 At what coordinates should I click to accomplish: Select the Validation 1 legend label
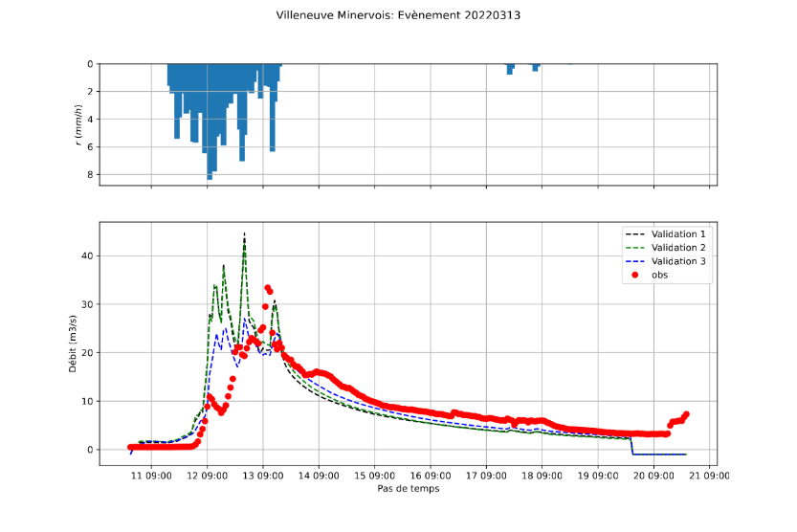tap(678, 233)
